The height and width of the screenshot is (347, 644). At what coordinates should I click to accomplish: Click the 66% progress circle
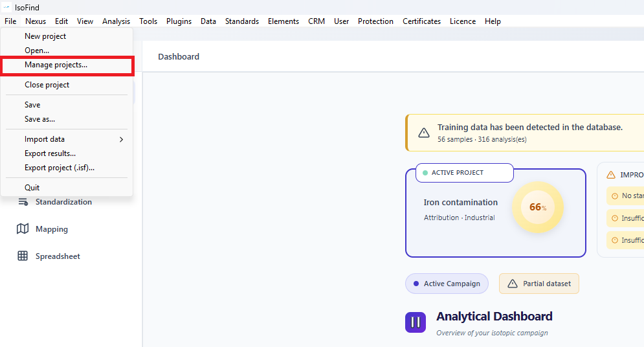[x=538, y=207]
